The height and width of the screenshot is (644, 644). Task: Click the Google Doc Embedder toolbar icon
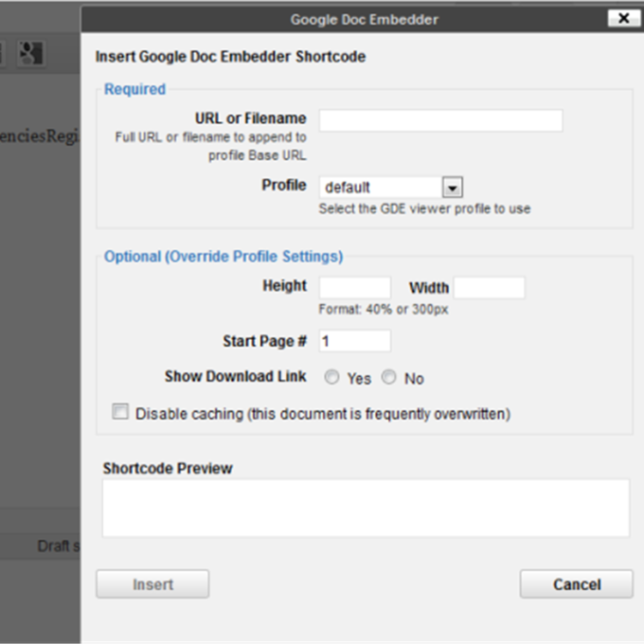click(x=30, y=53)
